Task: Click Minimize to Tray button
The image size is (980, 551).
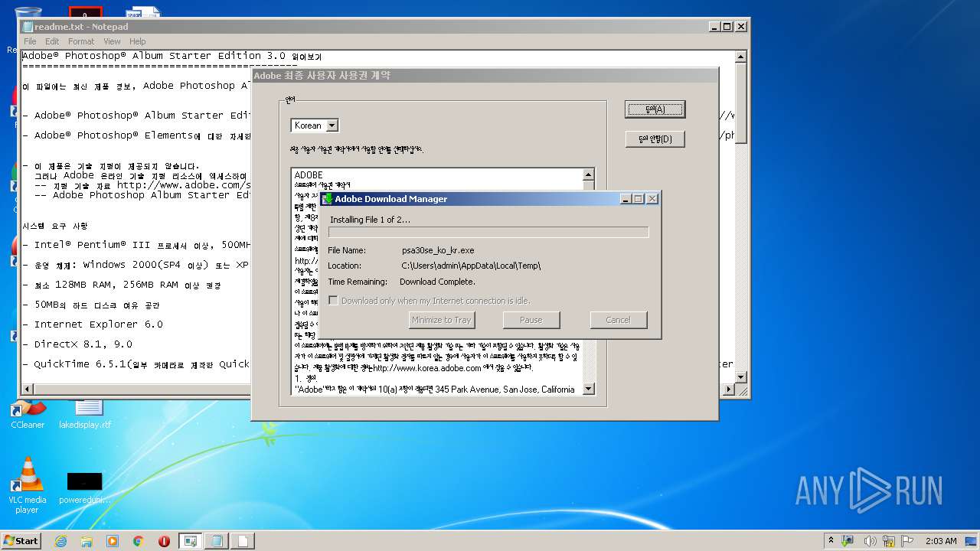Action: click(442, 320)
